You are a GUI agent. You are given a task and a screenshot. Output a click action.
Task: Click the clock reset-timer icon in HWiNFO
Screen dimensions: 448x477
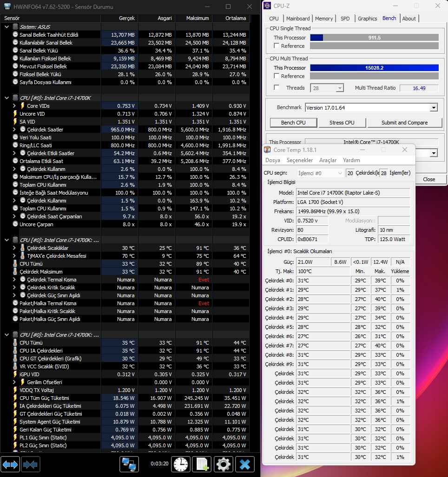point(181,464)
